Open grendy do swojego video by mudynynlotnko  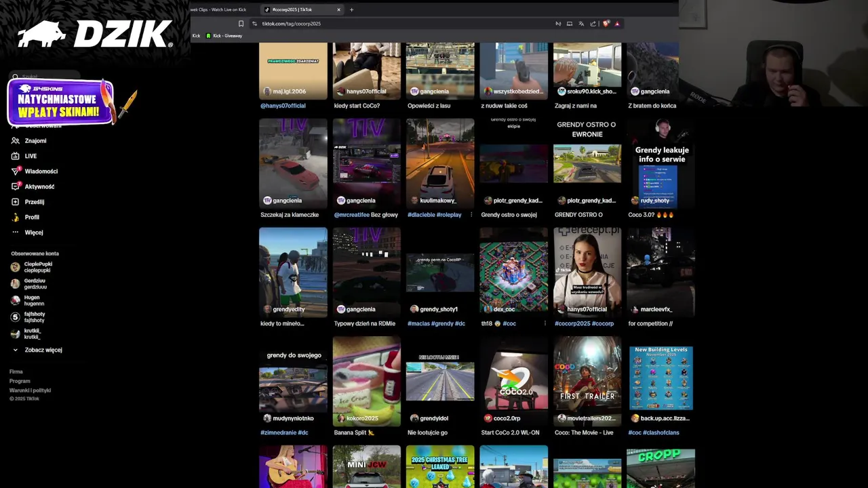(x=293, y=381)
